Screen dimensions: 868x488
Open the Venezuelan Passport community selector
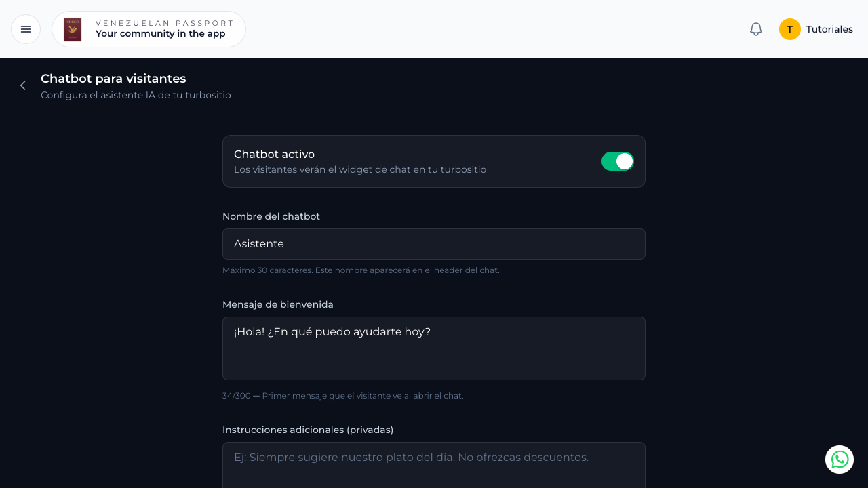click(x=149, y=29)
